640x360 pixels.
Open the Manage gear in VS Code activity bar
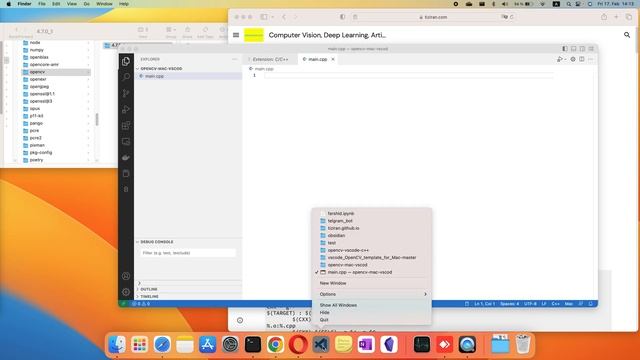pyautogui.click(x=126, y=292)
